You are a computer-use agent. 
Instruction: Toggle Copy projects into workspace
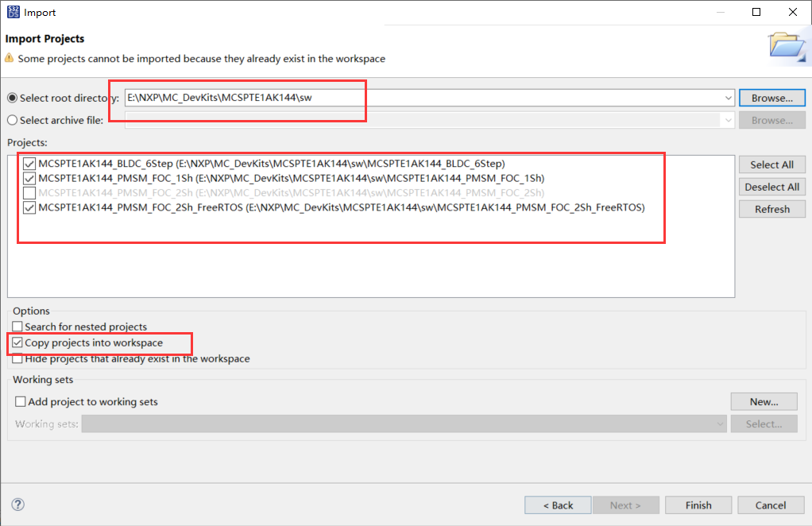pos(17,342)
